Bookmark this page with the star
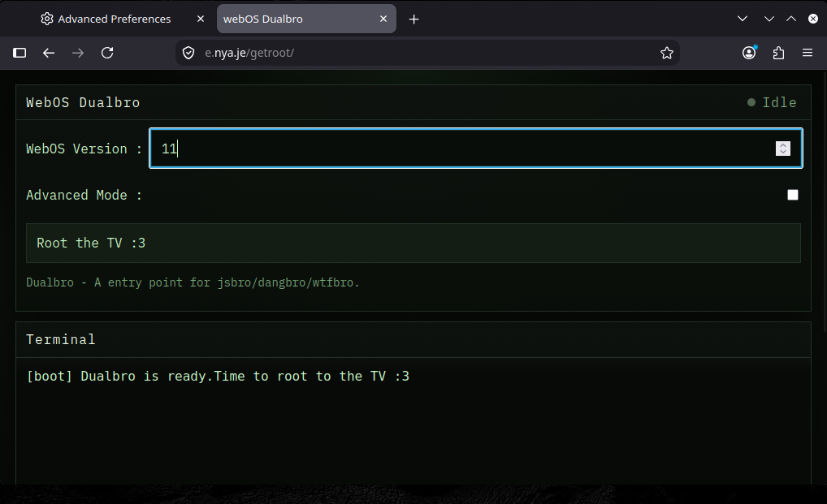 pos(667,53)
